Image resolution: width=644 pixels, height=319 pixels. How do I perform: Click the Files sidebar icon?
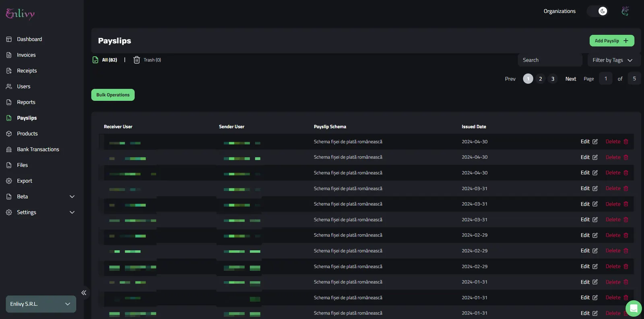[9, 165]
